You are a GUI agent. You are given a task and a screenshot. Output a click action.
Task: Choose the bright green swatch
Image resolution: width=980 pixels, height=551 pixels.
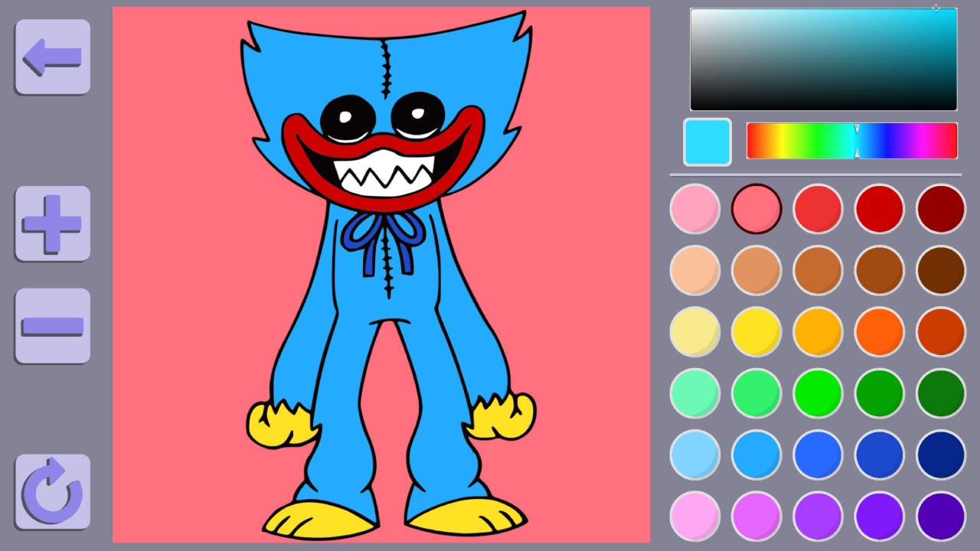[817, 393]
